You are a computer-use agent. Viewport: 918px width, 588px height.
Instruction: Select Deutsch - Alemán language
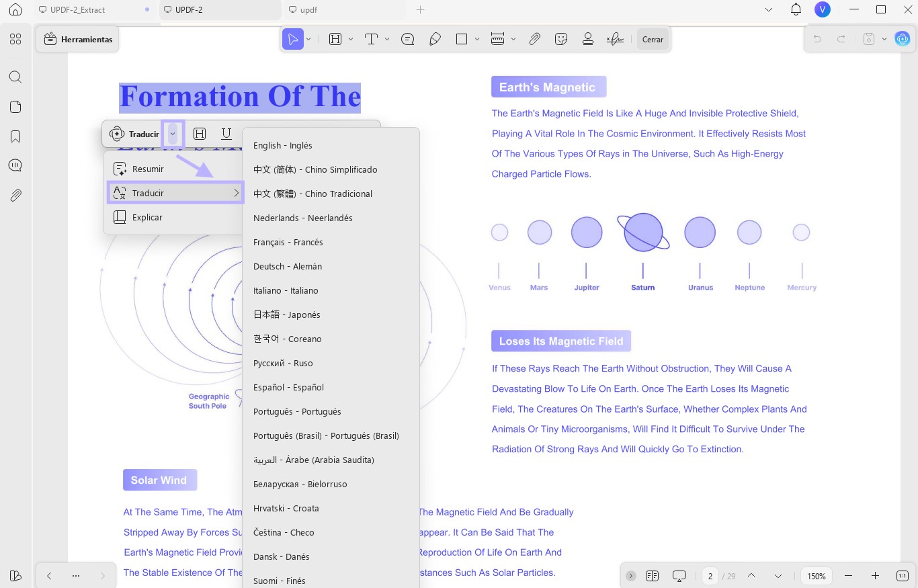click(331, 266)
